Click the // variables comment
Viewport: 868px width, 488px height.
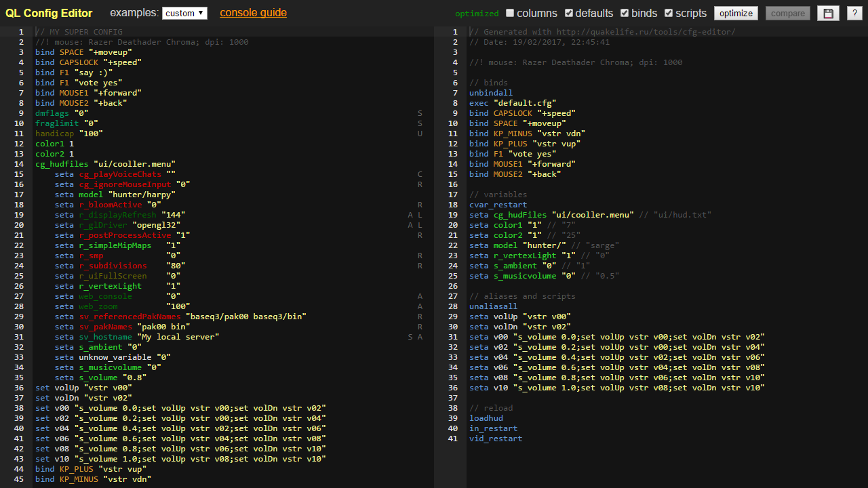coord(498,195)
